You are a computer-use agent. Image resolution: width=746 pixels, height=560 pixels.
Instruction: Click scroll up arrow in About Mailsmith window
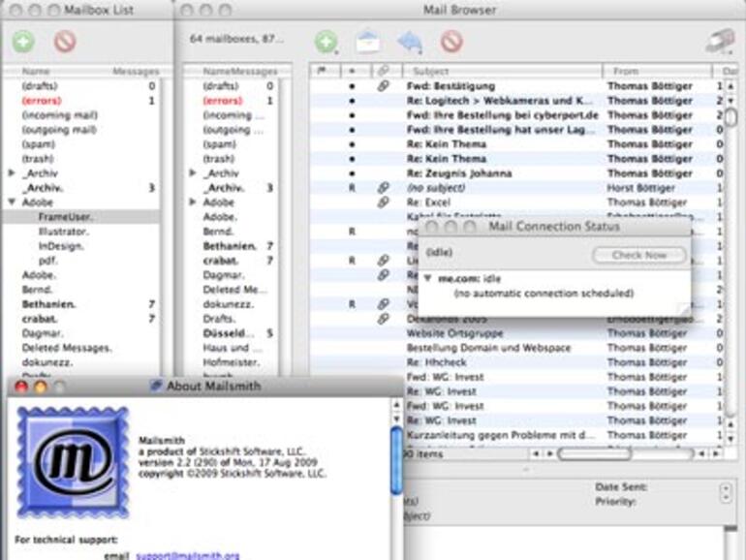pyautogui.click(x=397, y=405)
